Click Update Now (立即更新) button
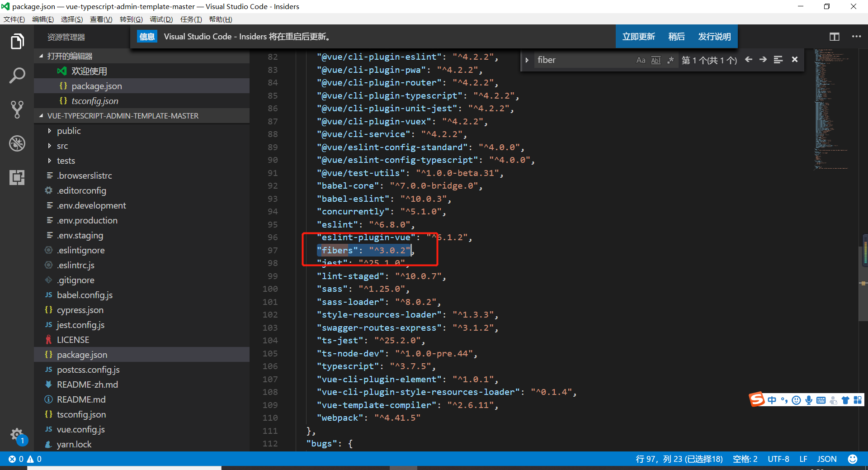Image resolution: width=868 pixels, height=470 pixels. click(x=638, y=37)
